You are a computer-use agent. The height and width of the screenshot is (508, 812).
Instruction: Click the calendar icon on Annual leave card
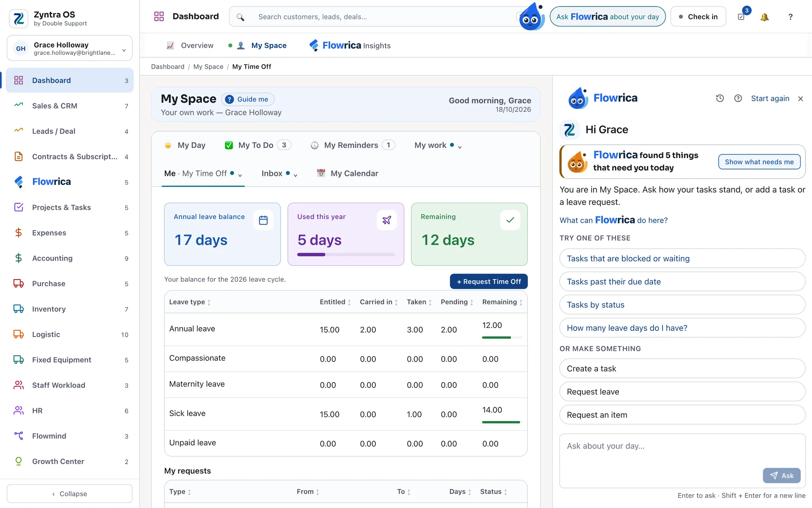(x=263, y=220)
